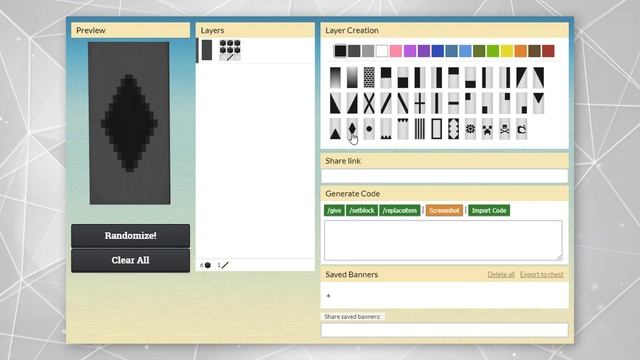
Task: Choose the yellow color swatch
Action: pos(507,51)
